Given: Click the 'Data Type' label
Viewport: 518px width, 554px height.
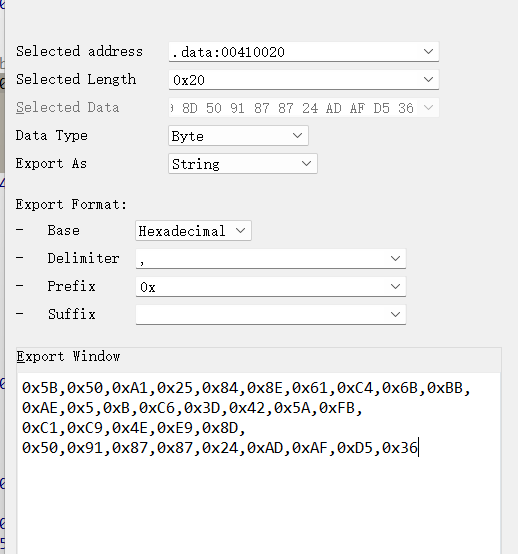Looking at the screenshot, I should coord(52,135).
